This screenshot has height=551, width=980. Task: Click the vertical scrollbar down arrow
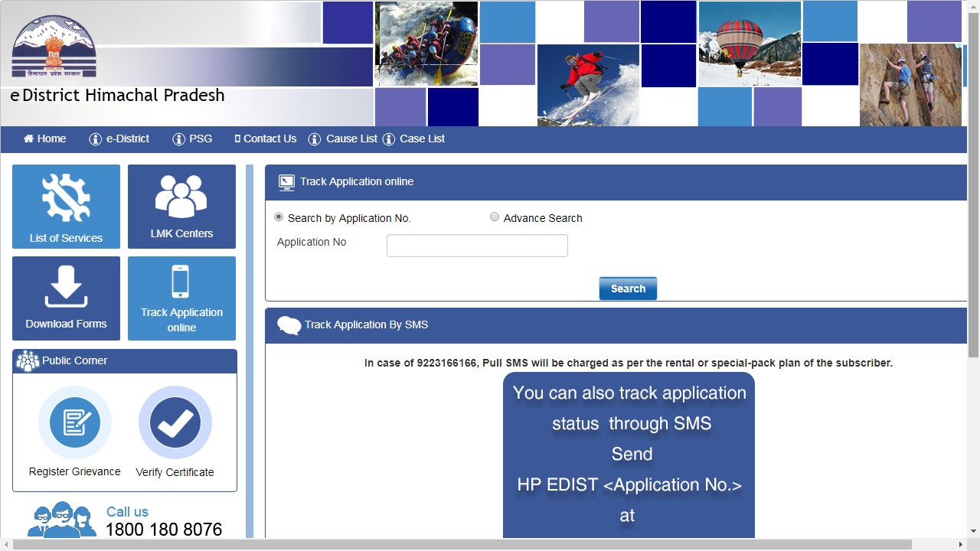973,531
